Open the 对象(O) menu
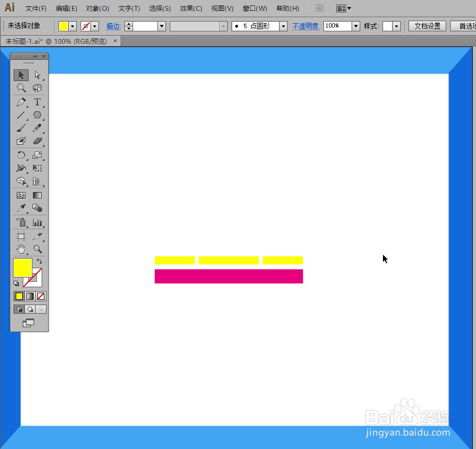476x449 pixels. tap(97, 9)
